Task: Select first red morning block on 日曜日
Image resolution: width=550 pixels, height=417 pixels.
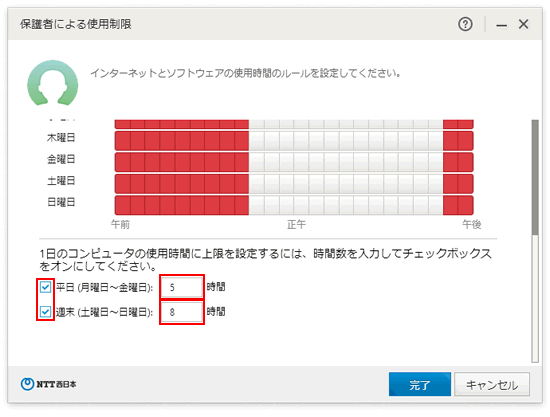Action: coord(122,205)
